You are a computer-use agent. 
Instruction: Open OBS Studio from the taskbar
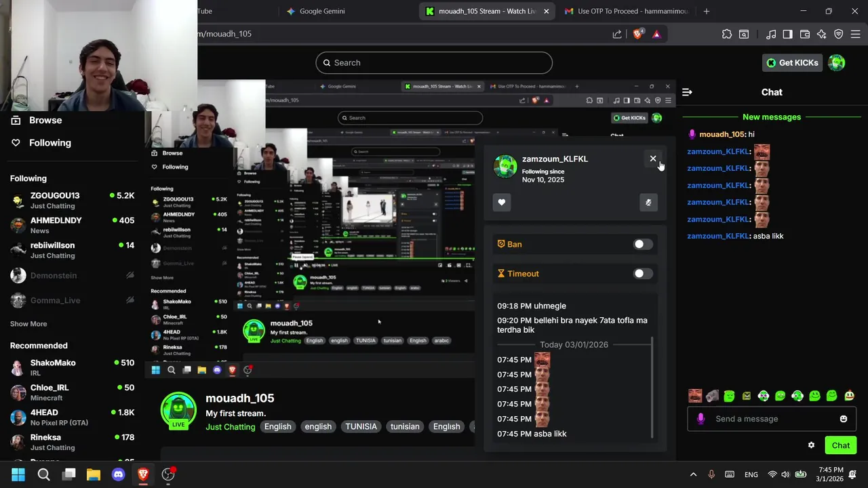click(x=168, y=474)
